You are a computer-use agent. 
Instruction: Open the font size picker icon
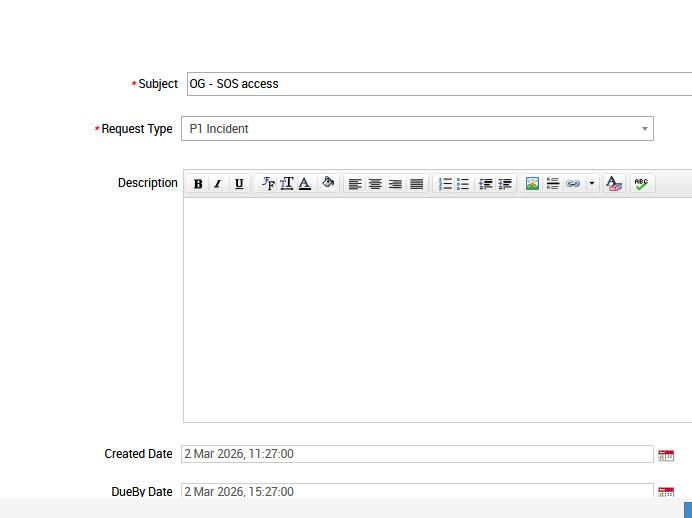click(286, 184)
